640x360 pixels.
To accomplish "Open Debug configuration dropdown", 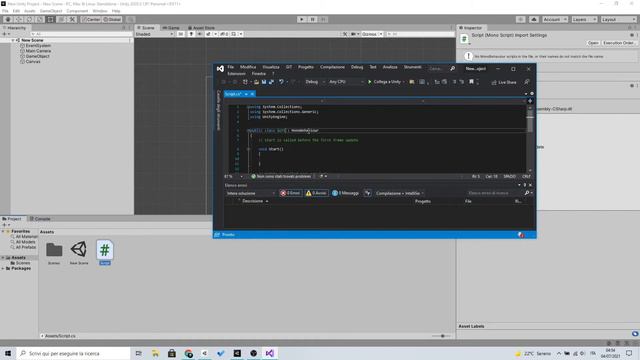I will (315, 82).
